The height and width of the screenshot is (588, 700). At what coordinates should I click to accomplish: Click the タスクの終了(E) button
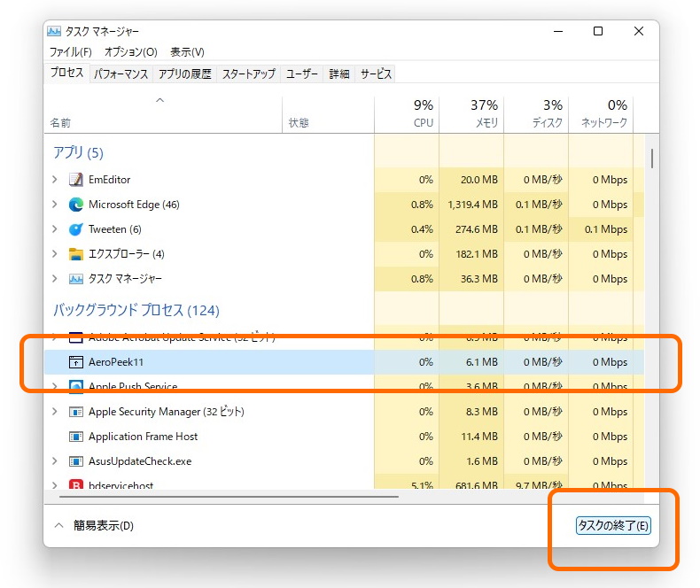613,525
